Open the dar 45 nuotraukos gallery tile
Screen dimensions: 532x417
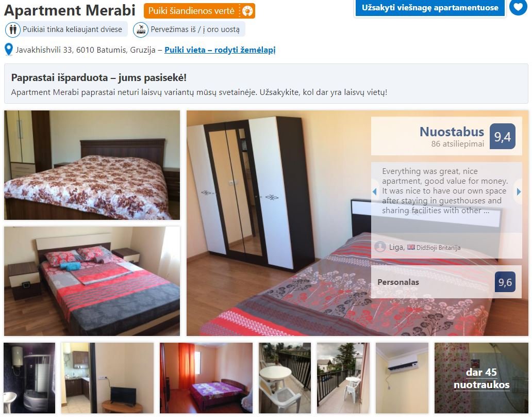[481, 378]
